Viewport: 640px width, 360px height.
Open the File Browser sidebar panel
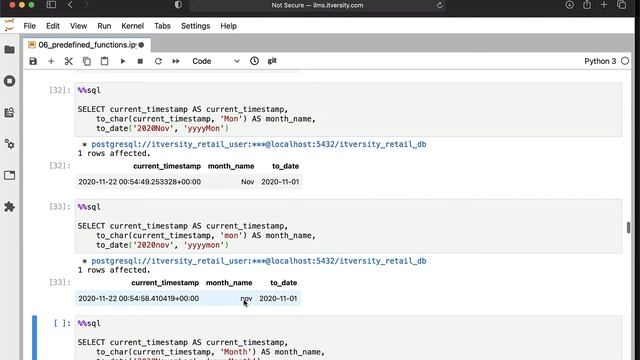point(9,50)
